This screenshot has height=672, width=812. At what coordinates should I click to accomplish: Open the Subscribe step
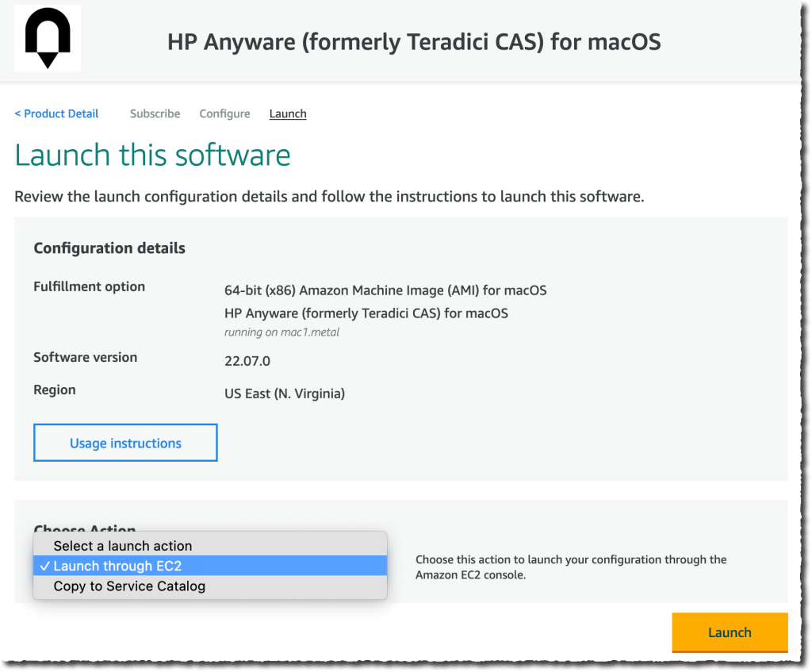[x=155, y=113]
